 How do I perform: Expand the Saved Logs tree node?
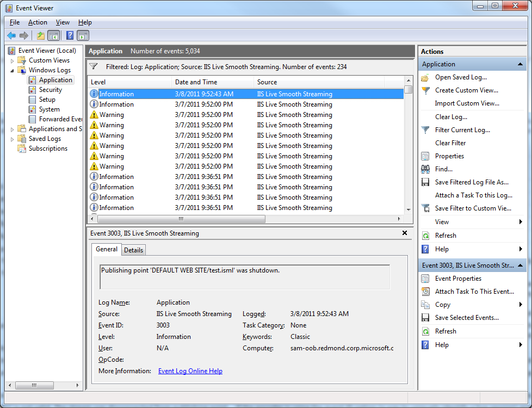click(x=12, y=139)
